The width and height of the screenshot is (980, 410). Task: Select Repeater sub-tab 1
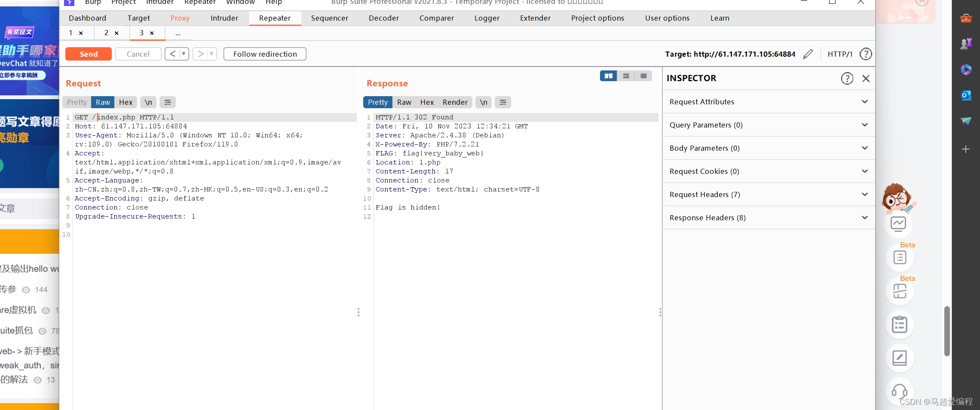[x=71, y=33]
